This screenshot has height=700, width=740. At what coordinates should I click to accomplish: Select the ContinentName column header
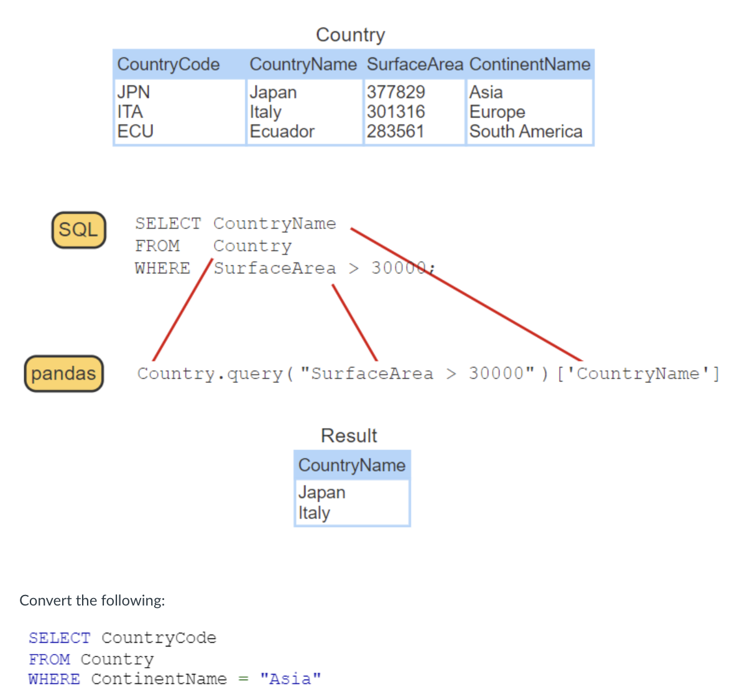click(x=529, y=64)
